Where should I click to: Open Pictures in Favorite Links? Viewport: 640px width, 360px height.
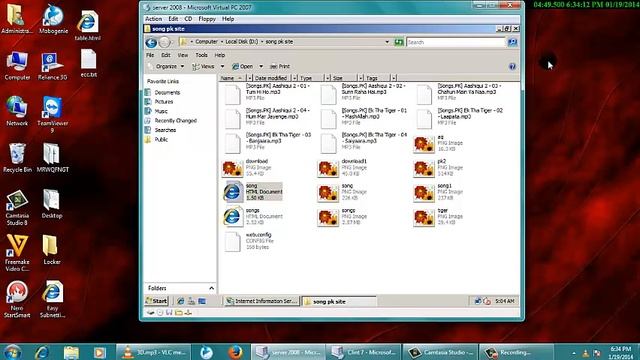[164, 102]
